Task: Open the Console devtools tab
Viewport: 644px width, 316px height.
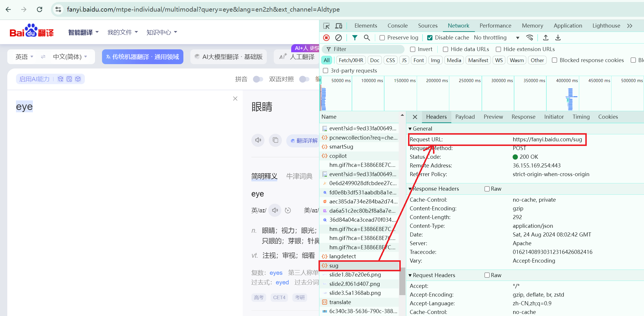Action: point(397,26)
